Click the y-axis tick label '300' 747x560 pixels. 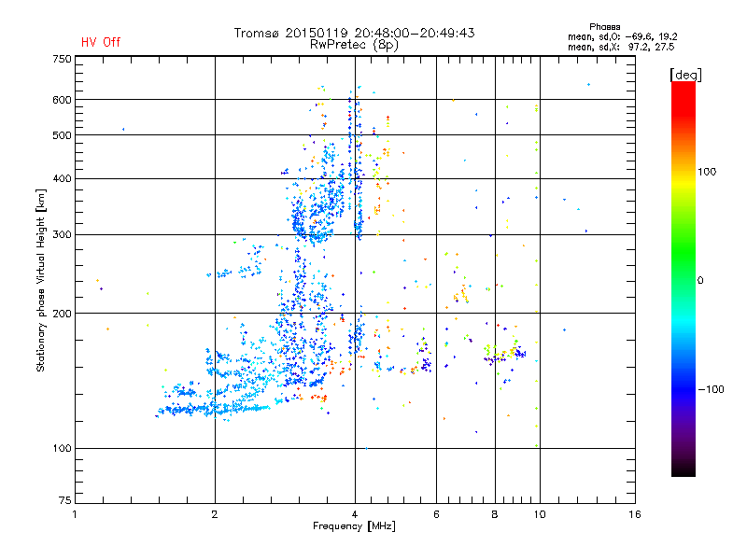pos(62,235)
